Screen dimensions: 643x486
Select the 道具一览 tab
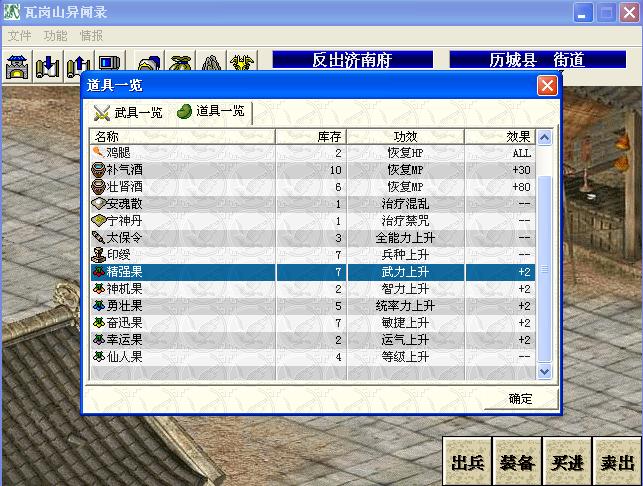[x=211, y=111]
